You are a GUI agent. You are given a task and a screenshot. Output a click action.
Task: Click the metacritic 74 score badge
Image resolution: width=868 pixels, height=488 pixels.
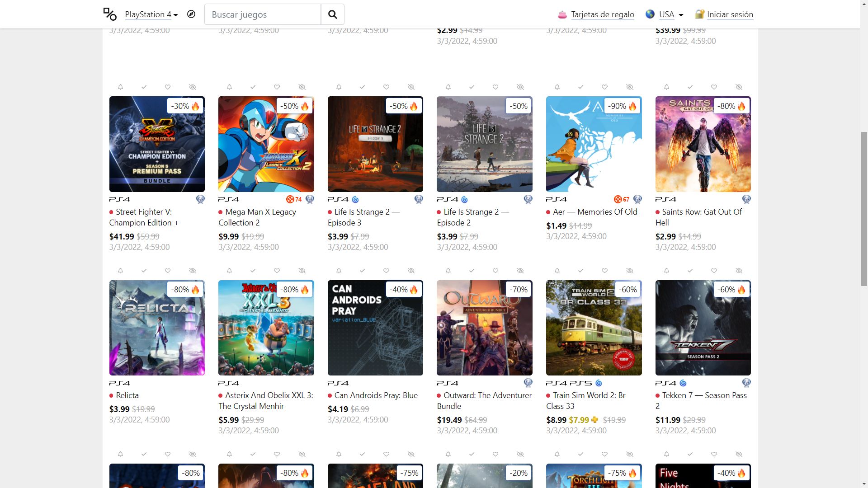[x=294, y=199]
